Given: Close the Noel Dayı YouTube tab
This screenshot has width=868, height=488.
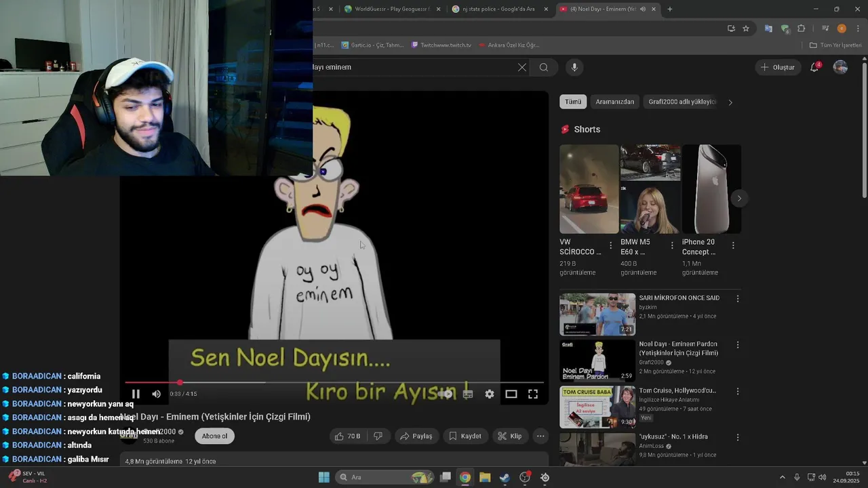Looking at the screenshot, I should coord(654,9).
